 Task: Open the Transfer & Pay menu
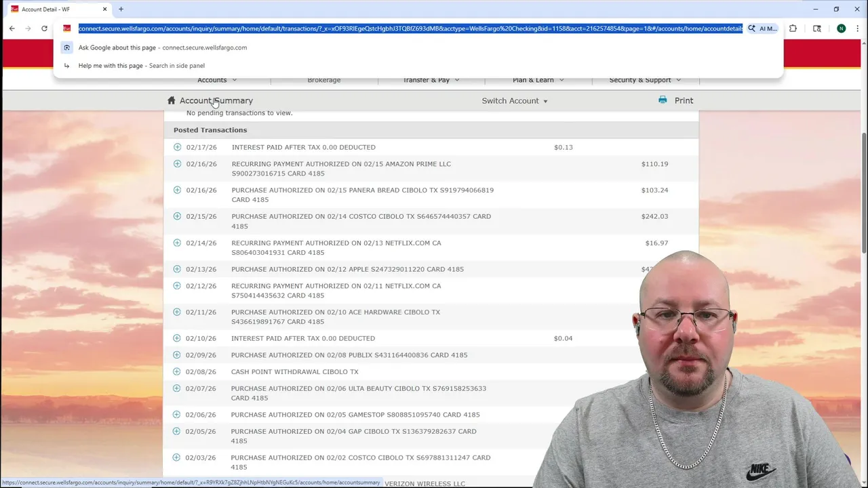pyautogui.click(x=431, y=80)
